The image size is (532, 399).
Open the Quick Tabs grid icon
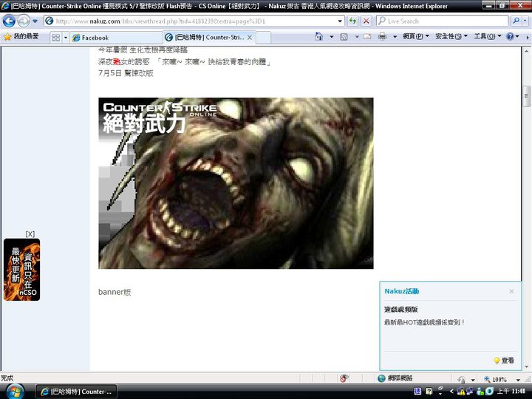tap(55, 38)
